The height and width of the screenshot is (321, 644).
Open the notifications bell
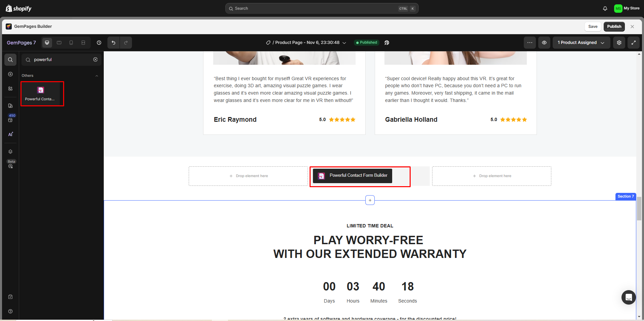[605, 8]
